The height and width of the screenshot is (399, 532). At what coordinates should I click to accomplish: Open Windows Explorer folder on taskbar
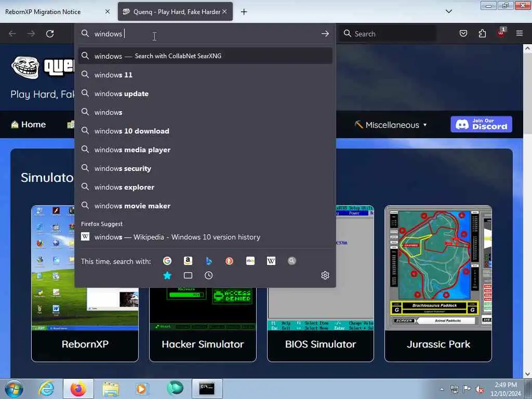pos(111,389)
